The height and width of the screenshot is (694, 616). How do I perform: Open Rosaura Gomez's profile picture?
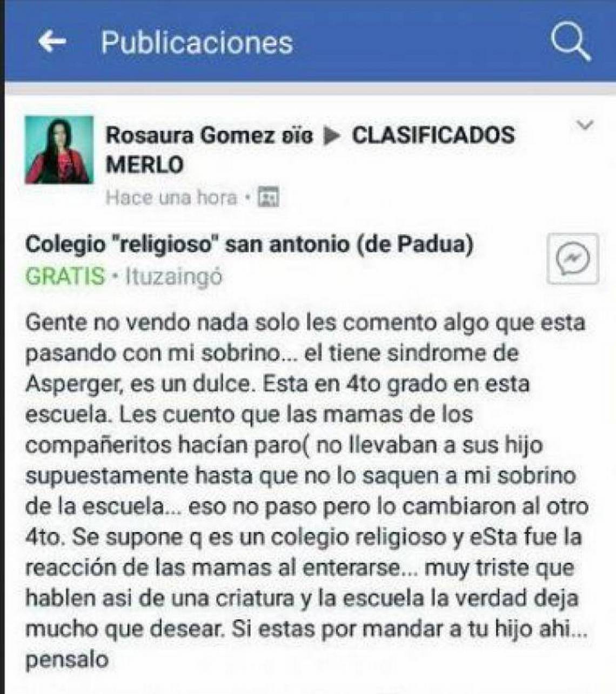(59, 150)
